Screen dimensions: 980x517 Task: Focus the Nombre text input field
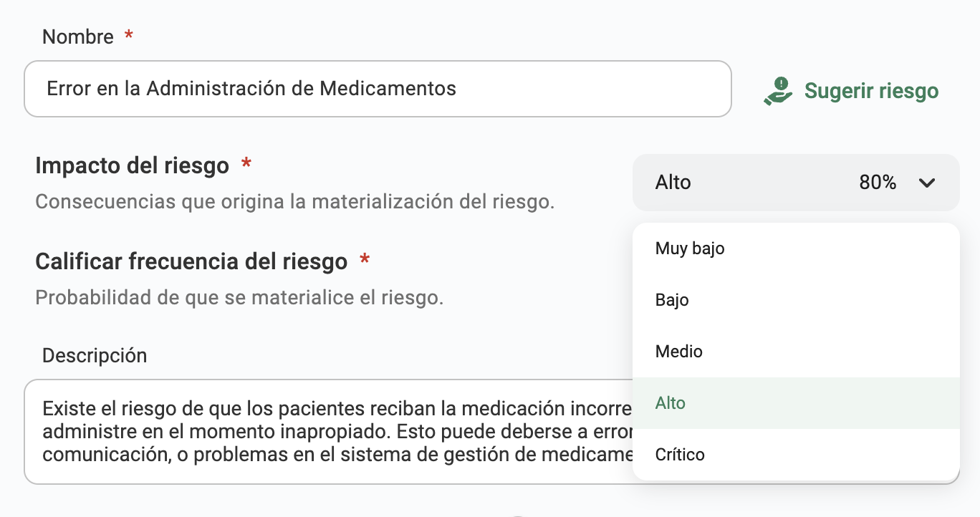(x=378, y=89)
